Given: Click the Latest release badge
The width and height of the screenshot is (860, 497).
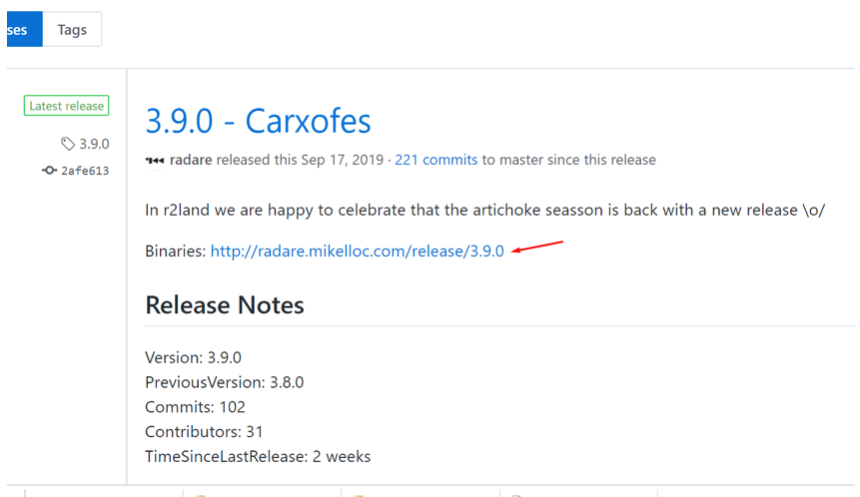Looking at the screenshot, I should (66, 105).
